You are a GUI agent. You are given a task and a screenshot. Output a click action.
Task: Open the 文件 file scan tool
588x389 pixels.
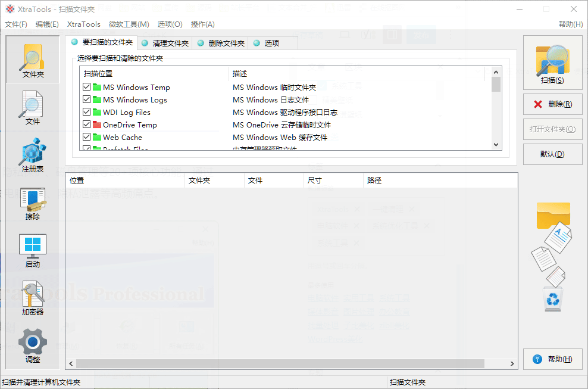[x=33, y=108]
